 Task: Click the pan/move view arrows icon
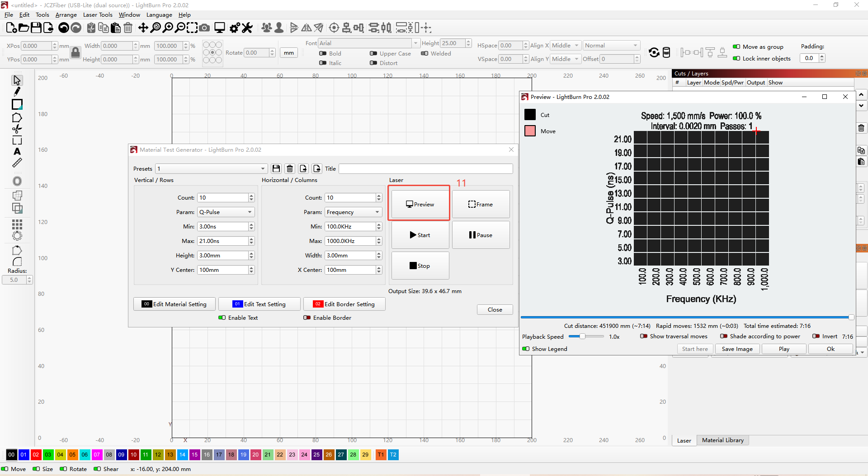[143, 28]
